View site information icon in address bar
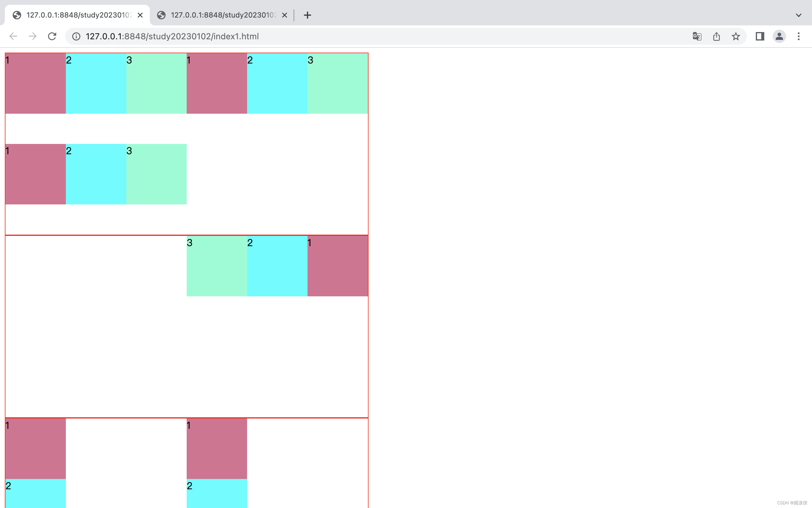 click(x=76, y=36)
